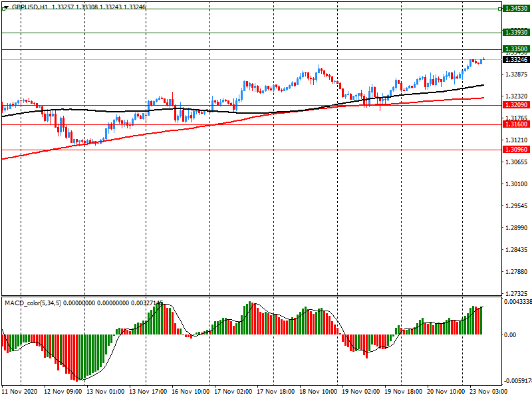Image resolution: width=532 pixels, height=399 pixels.
Task: Click the current price label 1.33246
Action: [516, 59]
